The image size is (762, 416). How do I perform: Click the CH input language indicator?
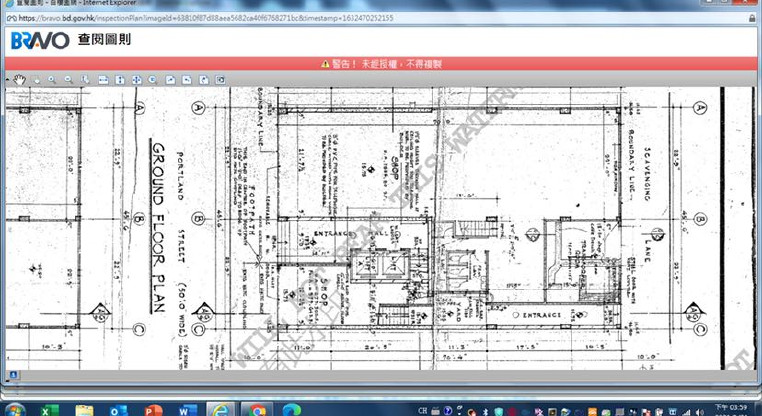422,411
